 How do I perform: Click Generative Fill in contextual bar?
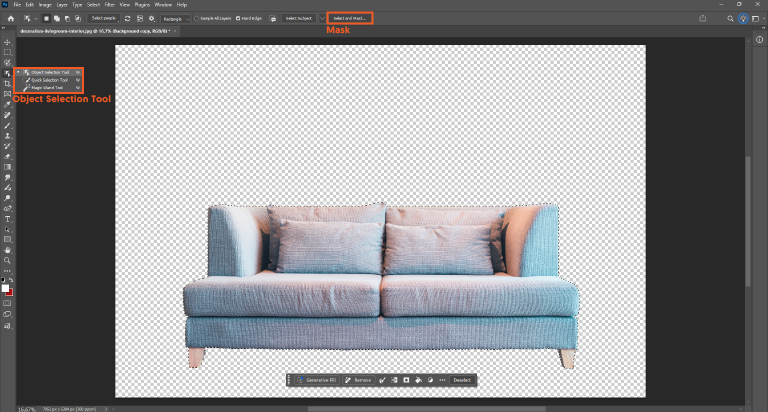coord(316,380)
